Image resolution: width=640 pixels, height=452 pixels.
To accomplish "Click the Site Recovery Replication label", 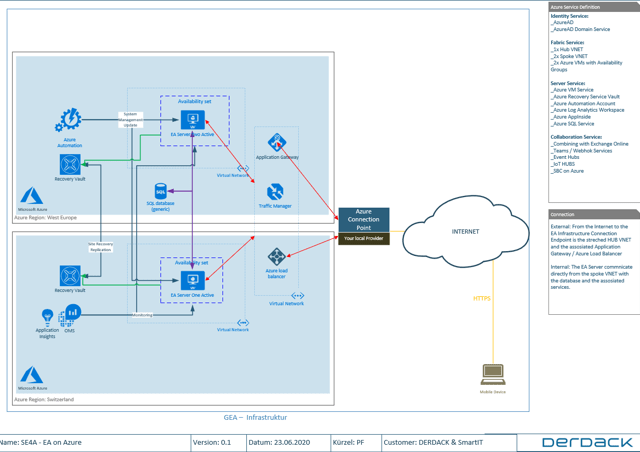I will coord(100,247).
